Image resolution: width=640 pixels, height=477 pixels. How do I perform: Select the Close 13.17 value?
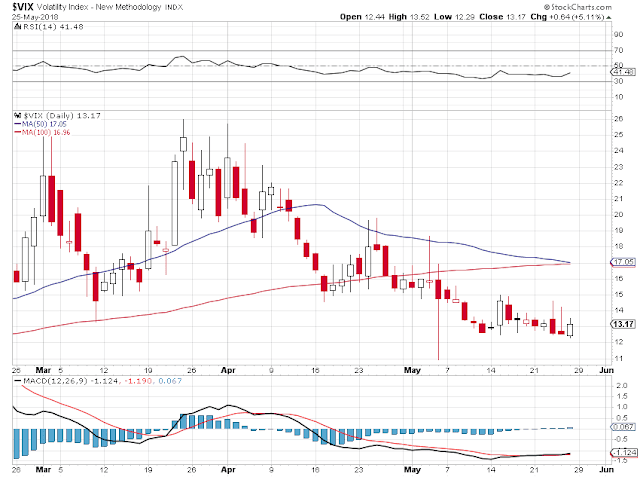(502, 17)
